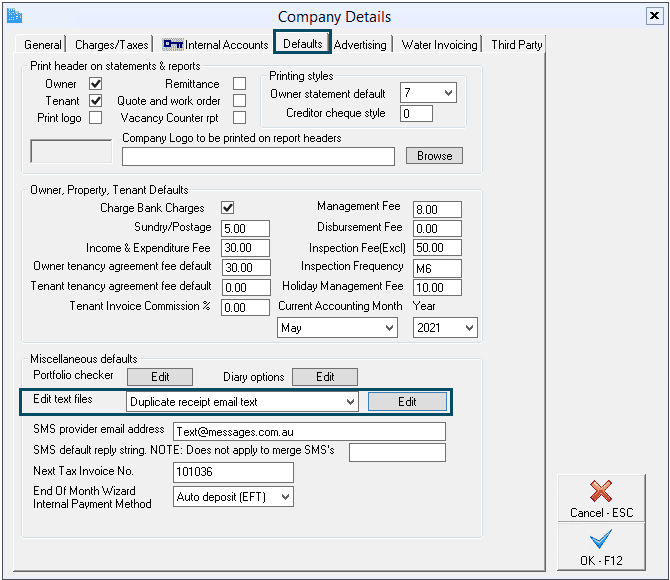Click the Disbursement Fee field
This screenshot has height=580, width=670.
(437, 228)
